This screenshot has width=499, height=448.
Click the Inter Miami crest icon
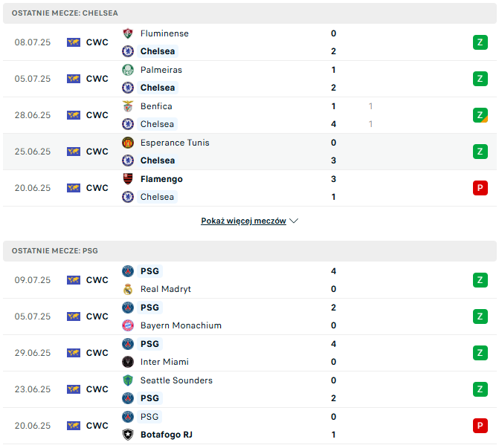click(128, 362)
